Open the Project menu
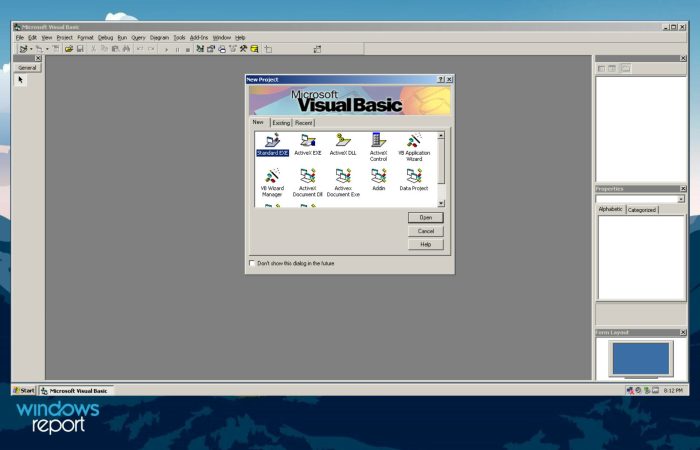The width and height of the screenshot is (700, 450). (64, 38)
